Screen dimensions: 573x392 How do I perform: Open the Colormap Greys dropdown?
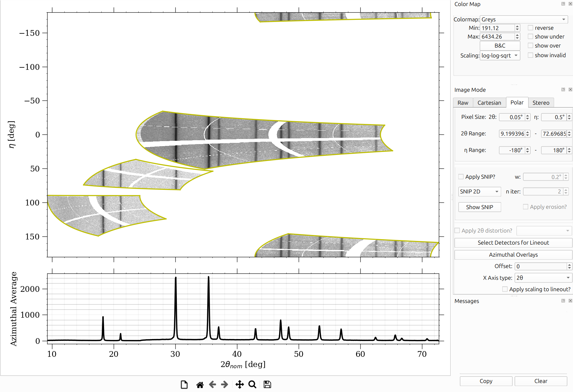coord(524,19)
